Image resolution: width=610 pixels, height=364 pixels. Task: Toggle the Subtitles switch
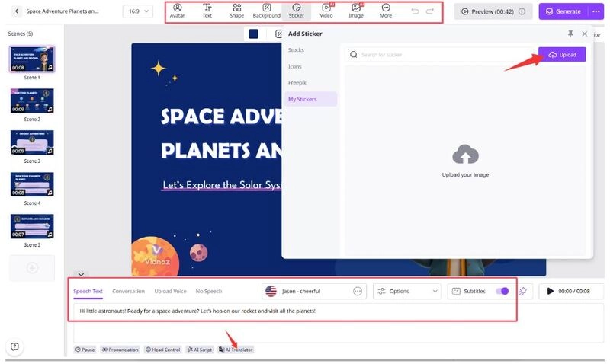click(502, 291)
